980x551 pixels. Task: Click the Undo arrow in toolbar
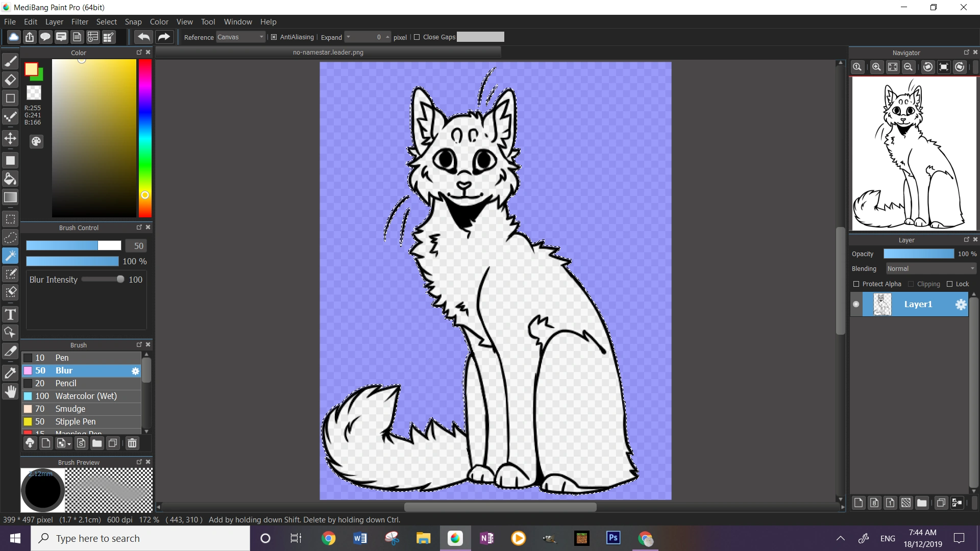click(144, 37)
